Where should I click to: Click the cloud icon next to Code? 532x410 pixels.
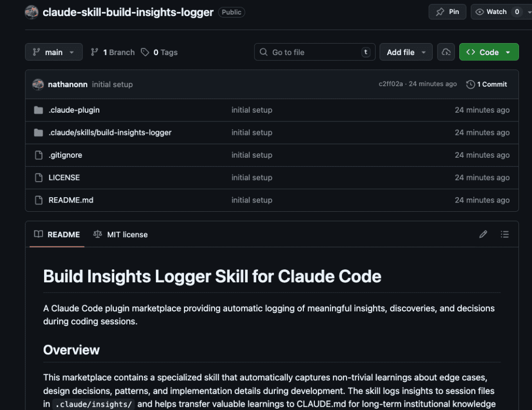(446, 52)
